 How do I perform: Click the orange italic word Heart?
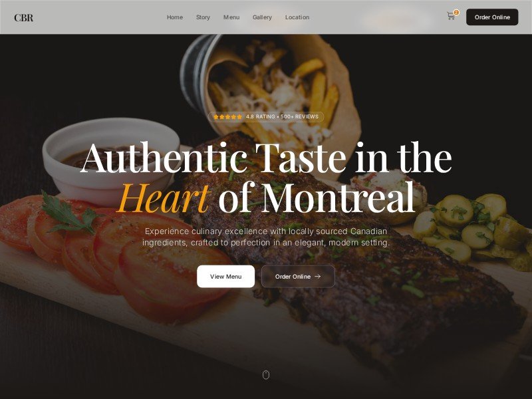click(164, 198)
